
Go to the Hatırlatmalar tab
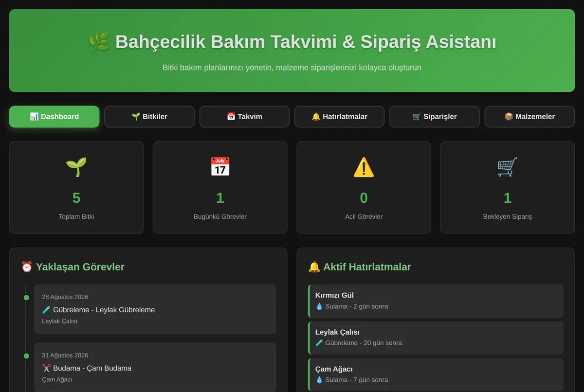pos(339,117)
